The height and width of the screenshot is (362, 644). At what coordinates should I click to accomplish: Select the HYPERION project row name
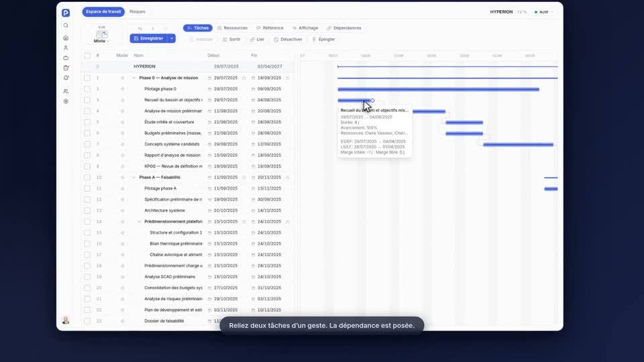pos(145,66)
